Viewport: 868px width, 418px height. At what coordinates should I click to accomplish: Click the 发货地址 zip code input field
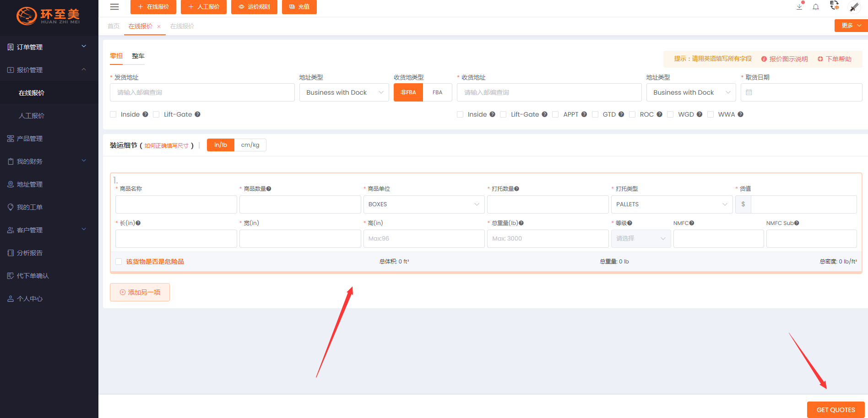[202, 92]
